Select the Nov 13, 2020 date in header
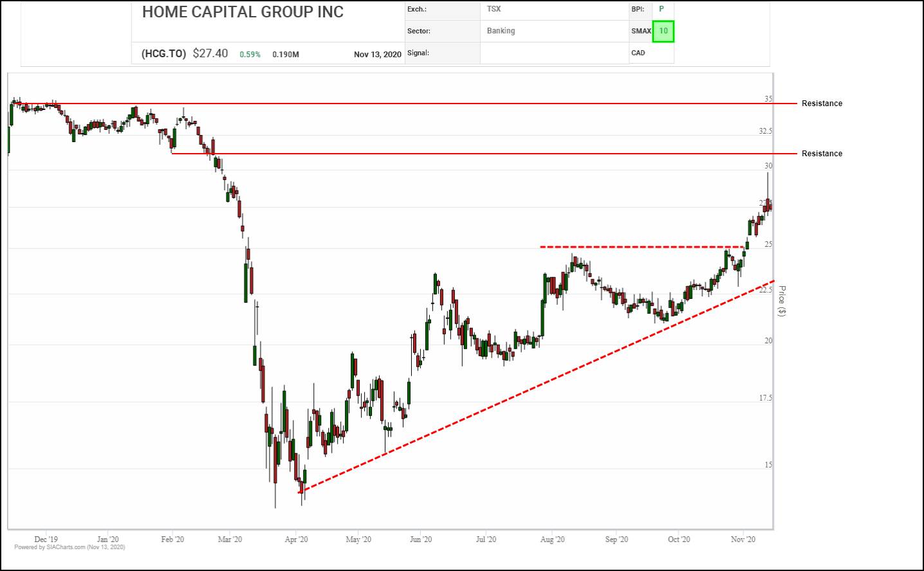This screenshot has height=571, width=924. click(377, 55)
